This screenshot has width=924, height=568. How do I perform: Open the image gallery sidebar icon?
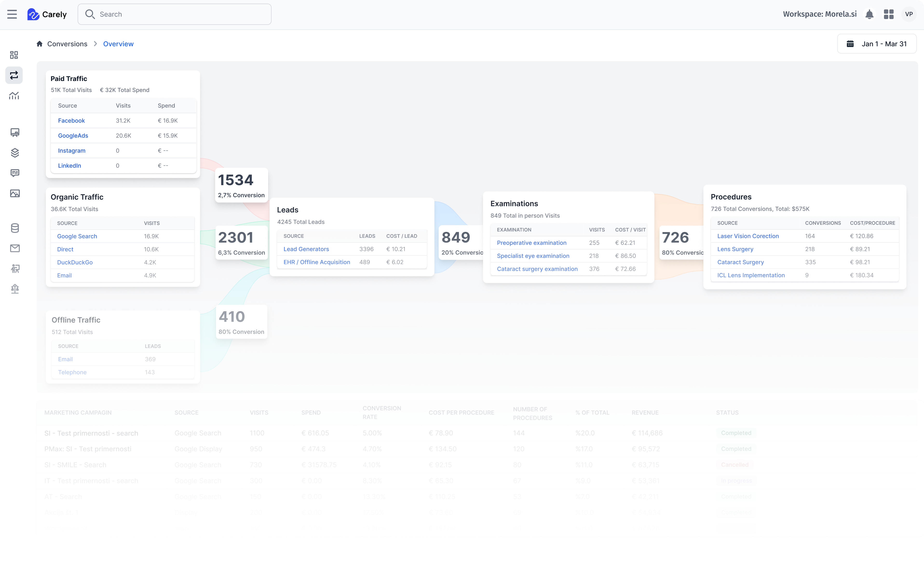tap(15, 193)
